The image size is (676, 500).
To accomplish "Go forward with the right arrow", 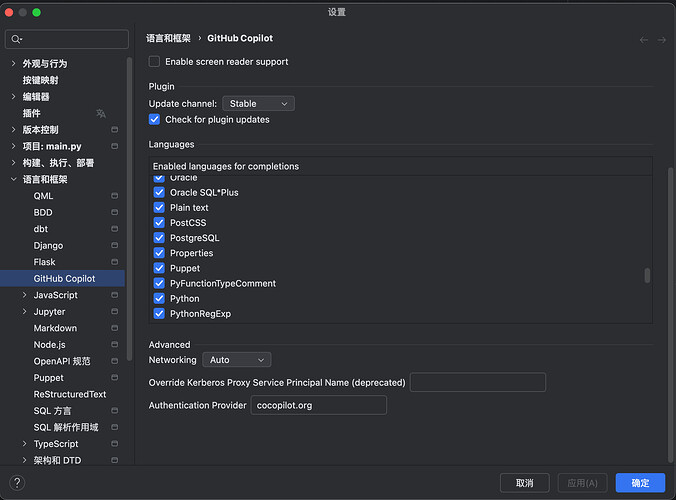I will [x=662, y=40].
